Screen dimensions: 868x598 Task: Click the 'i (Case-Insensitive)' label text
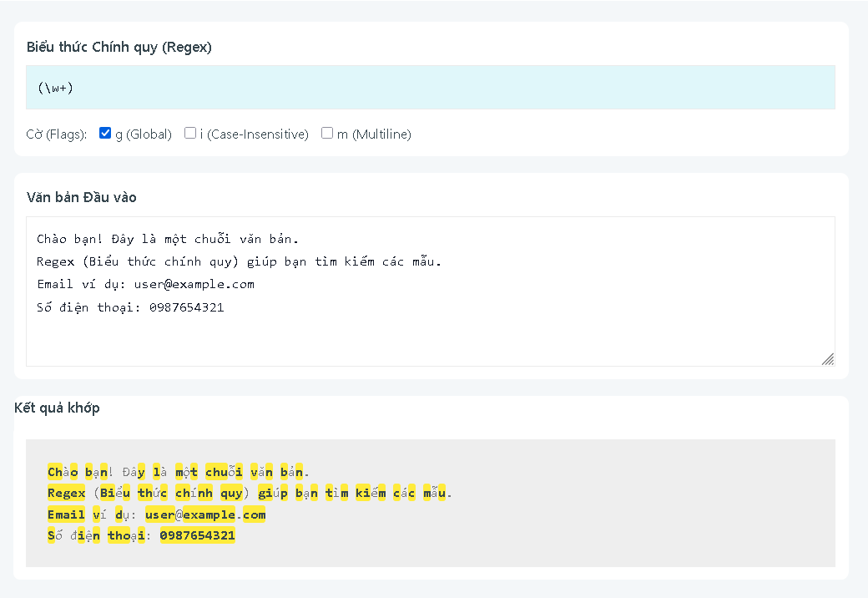[254, 134]
